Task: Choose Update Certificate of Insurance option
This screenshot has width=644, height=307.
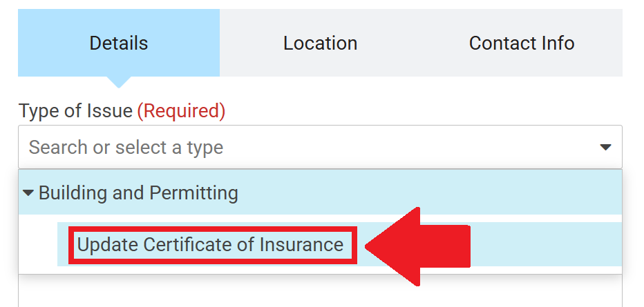Action: click(210, 244)
